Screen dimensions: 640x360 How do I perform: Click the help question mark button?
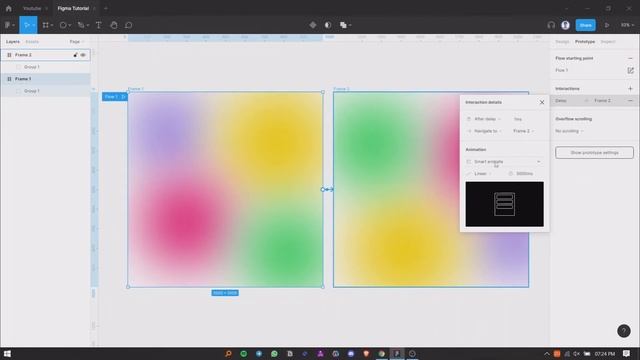[x=624, y=331]
